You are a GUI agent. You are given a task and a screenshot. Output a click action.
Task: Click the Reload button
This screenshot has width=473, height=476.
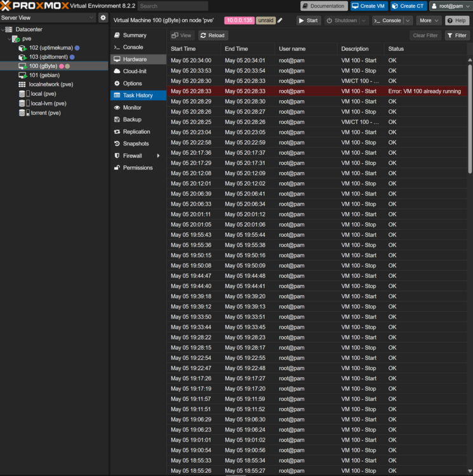coord(213,36)
